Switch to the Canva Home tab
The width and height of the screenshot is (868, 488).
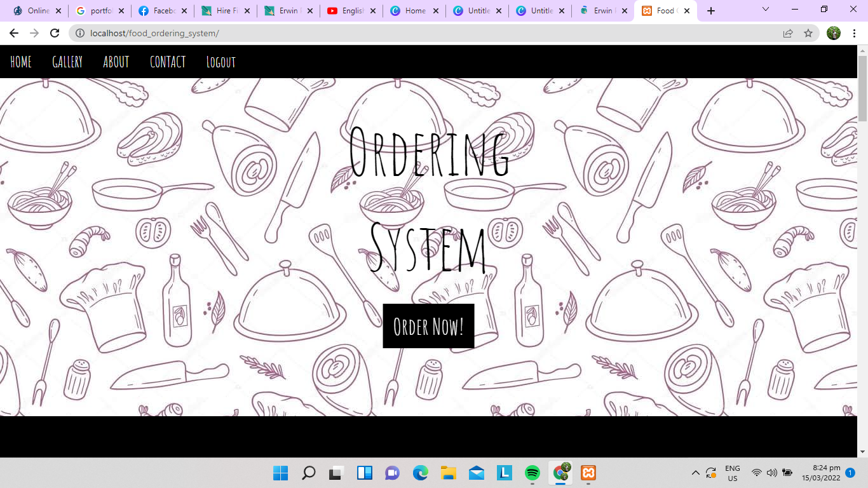[414, 11]
